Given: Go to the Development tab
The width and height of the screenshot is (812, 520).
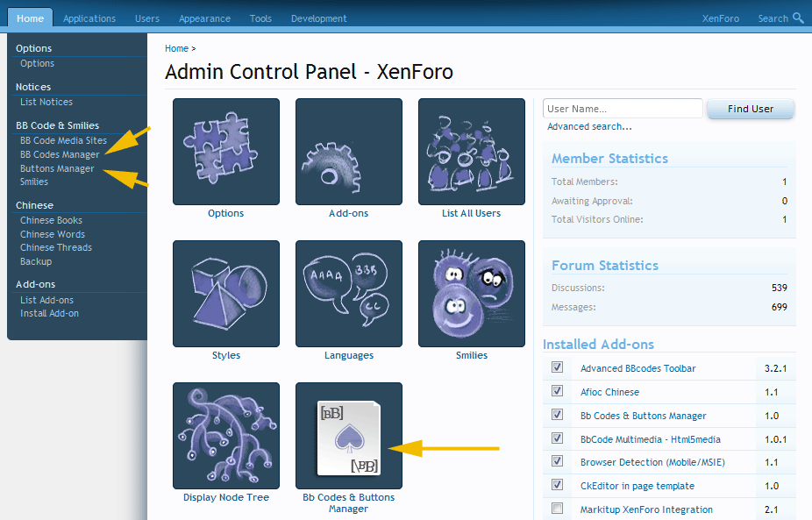Looking at the screenshot, I should [318, 18].
